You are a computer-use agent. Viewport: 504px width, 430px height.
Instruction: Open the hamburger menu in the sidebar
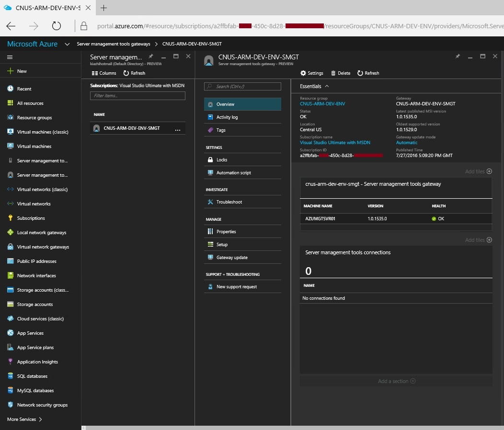coord(10,57)
